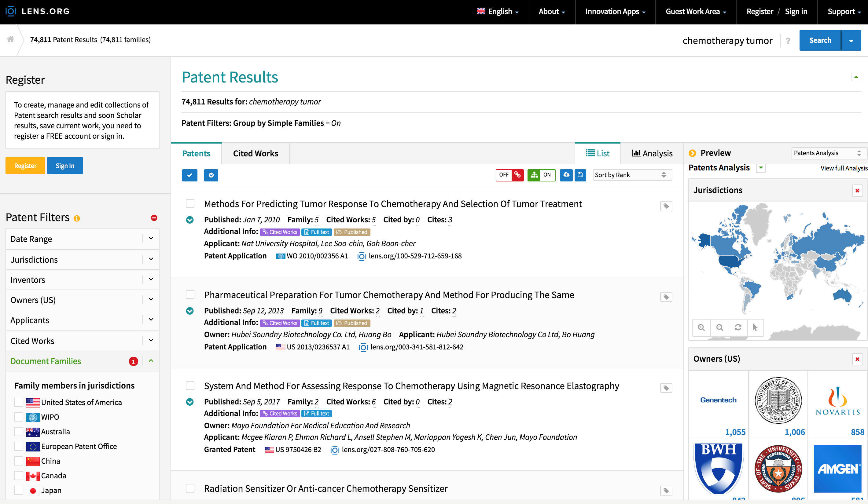This screenshot has height=504, width=868.
Task: Click the home icon in breadcrumb
Action: [x=10, y=39]
